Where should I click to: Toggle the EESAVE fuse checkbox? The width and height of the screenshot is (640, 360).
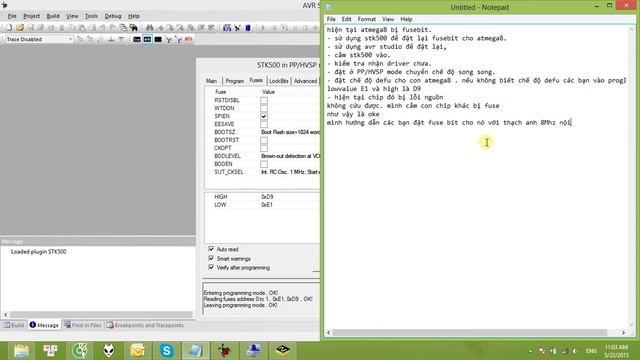264,124
